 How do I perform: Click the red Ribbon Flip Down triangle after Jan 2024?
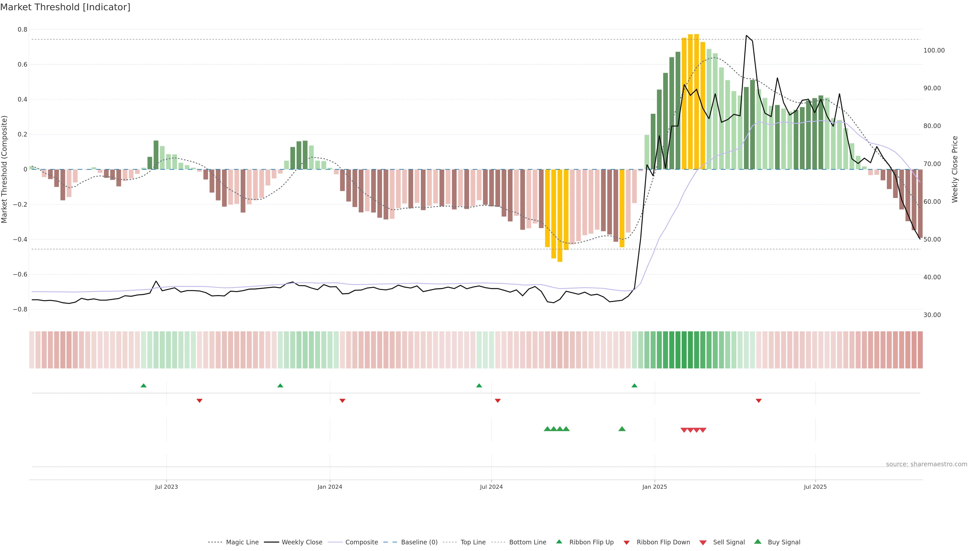342,400
